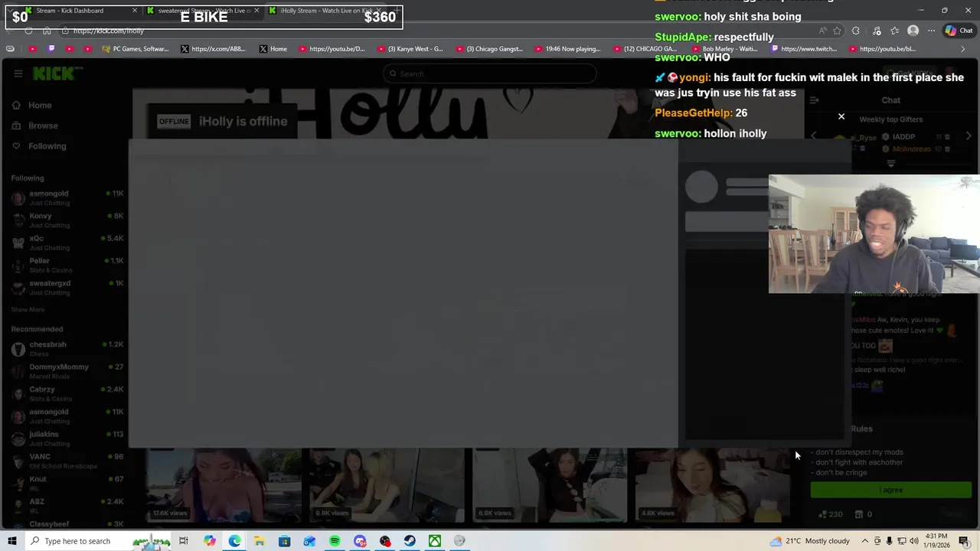Open Steam from taskbar
The height and width of the screenshot is (551, 980).
pos(410,541)
